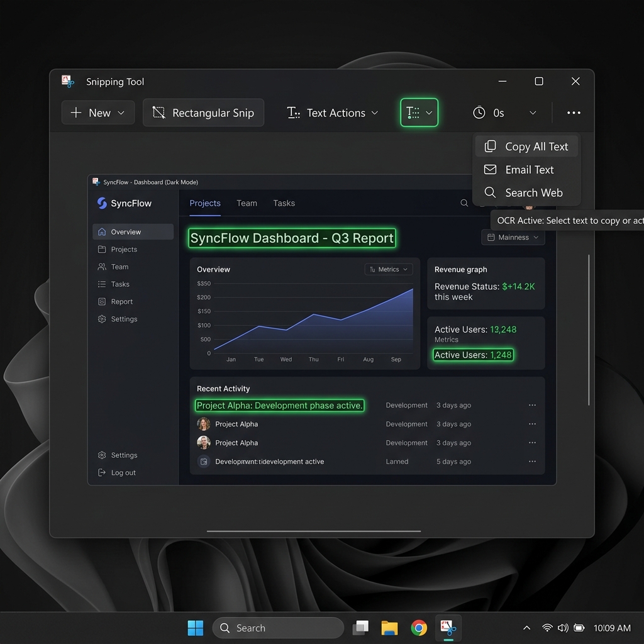This screenshot has height=644, width=644.
Task: Expand the 0s delay dropdown chevron
Action: [x=533, y=113]
